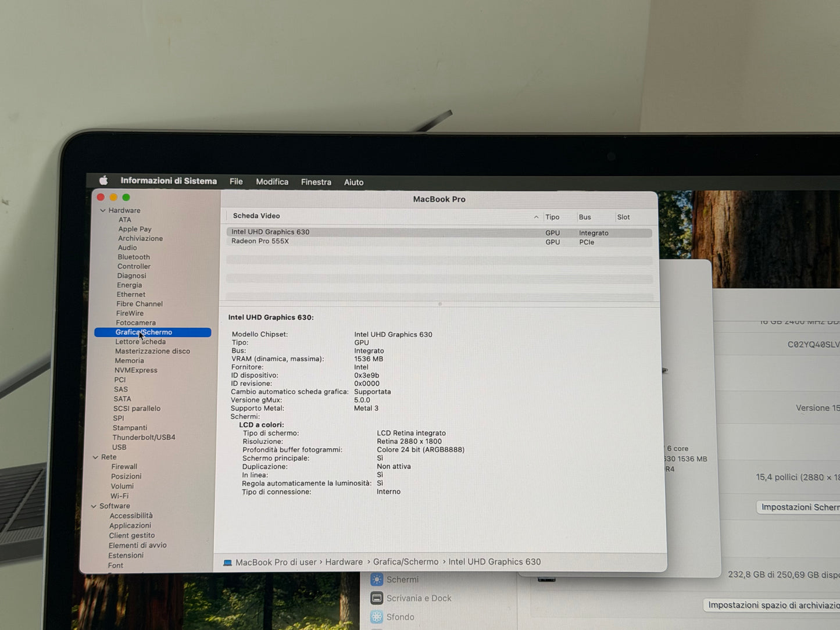This screenshot has width=840, height=630.
Task: Open the Finestra menu
Action: click(316, 182)
